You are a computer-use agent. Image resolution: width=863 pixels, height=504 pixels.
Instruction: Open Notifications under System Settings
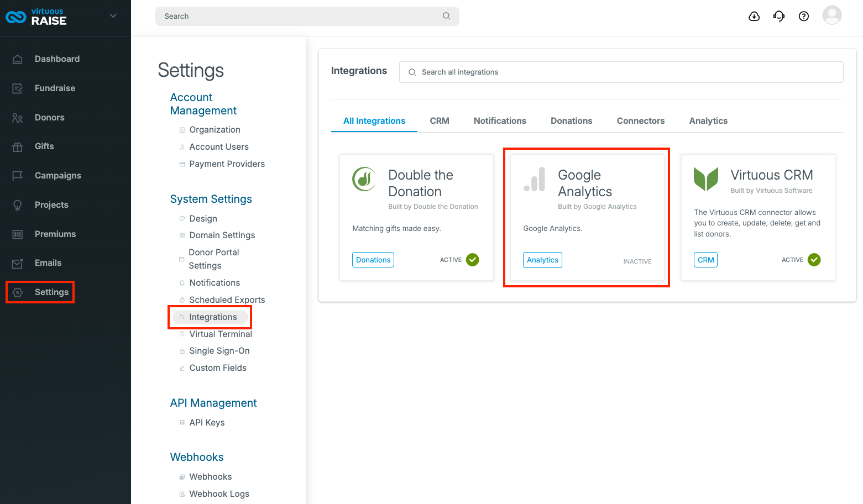coord(215,283)
